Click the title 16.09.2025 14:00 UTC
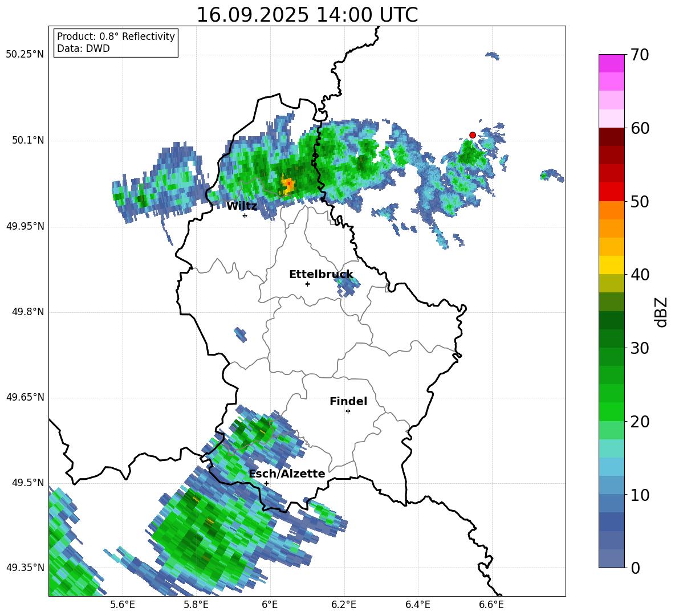This screenshot has height=616, width=675. click(307, 15)
